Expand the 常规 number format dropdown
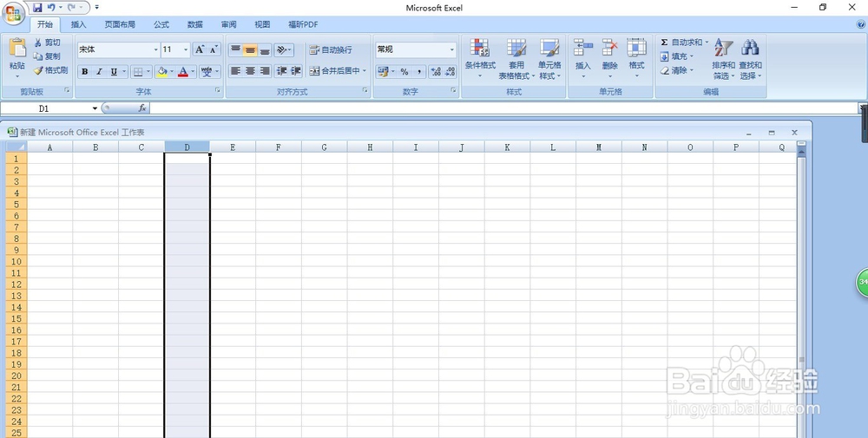This screenshot has height=438, width=868. (451, 49)
